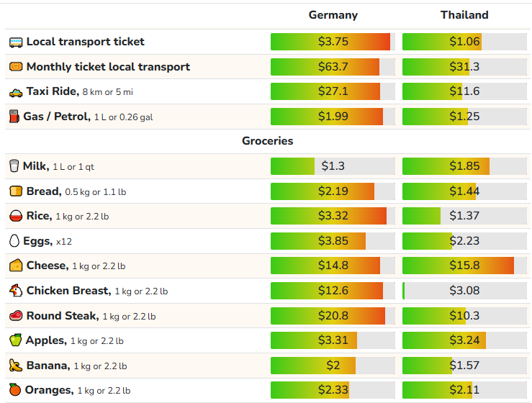The width and height of the screenshot is (532, 403).
Task: Select the Thailand column header
Action: (x=464, y=15)
